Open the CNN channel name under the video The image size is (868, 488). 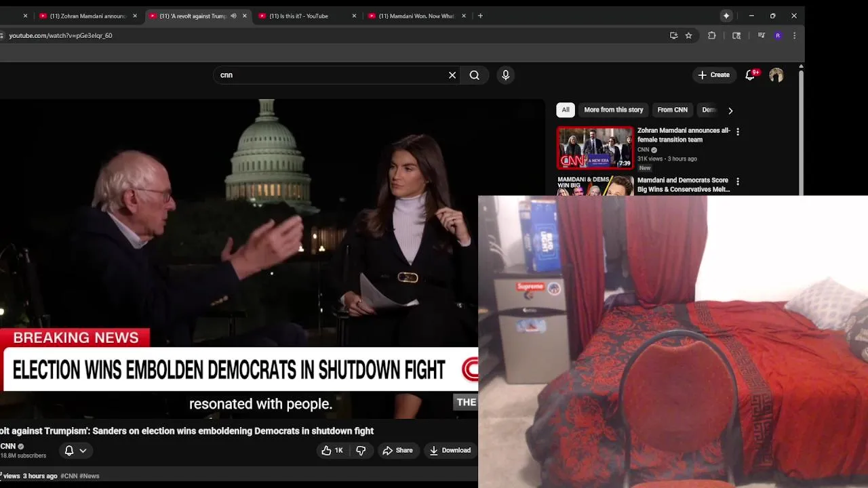[x=8, y=446]
